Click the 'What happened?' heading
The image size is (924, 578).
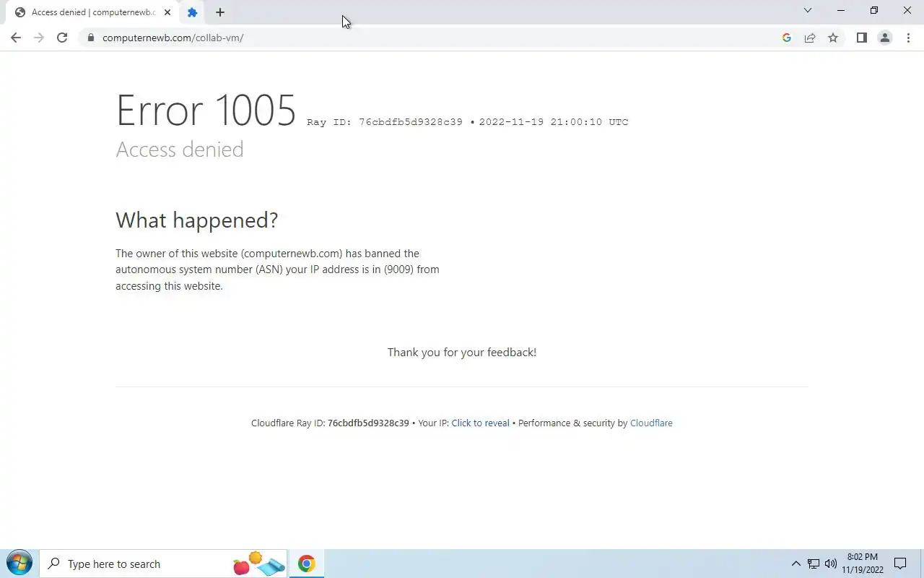(x=196, y=220)
